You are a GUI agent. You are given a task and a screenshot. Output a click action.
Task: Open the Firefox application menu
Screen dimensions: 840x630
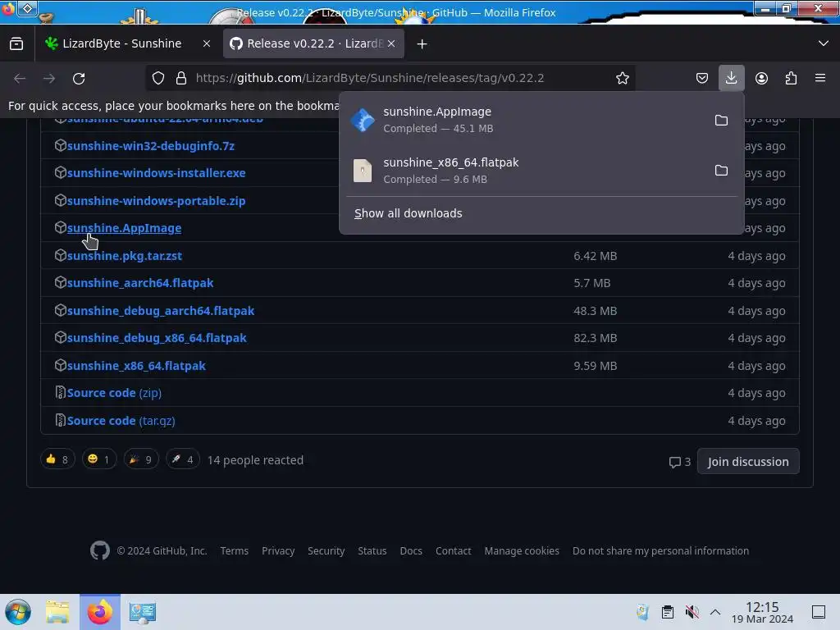pyautogui.click(x=820, y=78)
